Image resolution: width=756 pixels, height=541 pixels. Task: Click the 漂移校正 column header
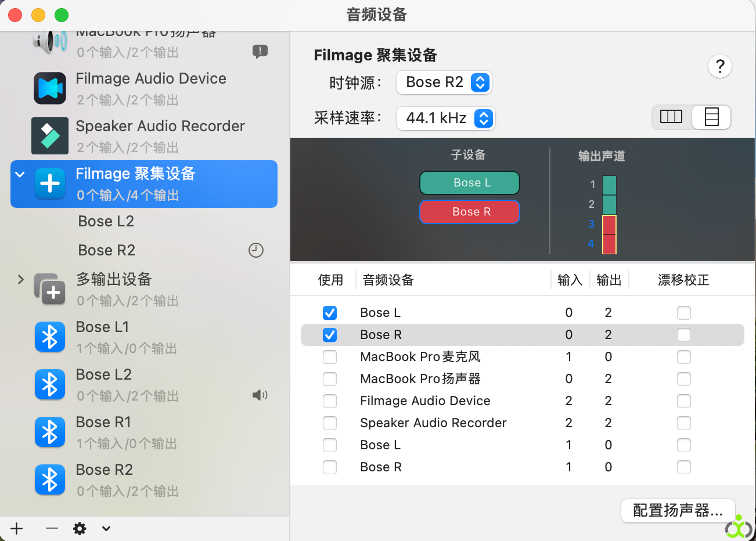683,280
